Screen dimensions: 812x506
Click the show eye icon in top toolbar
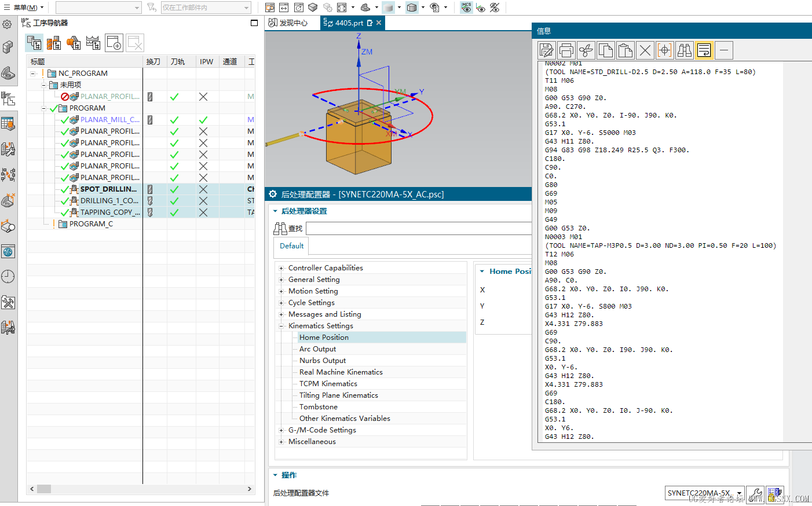(481, 8)
